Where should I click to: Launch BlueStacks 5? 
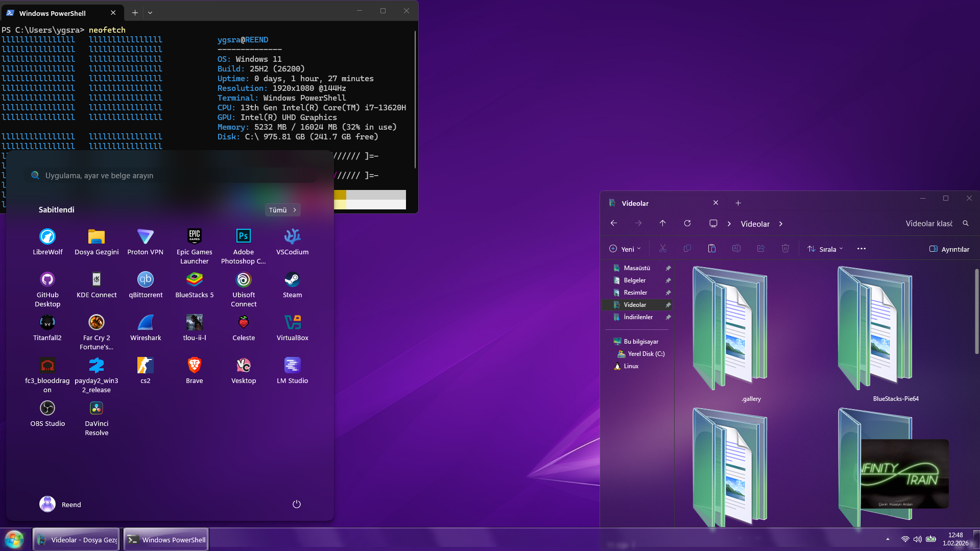tap(195, 284)
